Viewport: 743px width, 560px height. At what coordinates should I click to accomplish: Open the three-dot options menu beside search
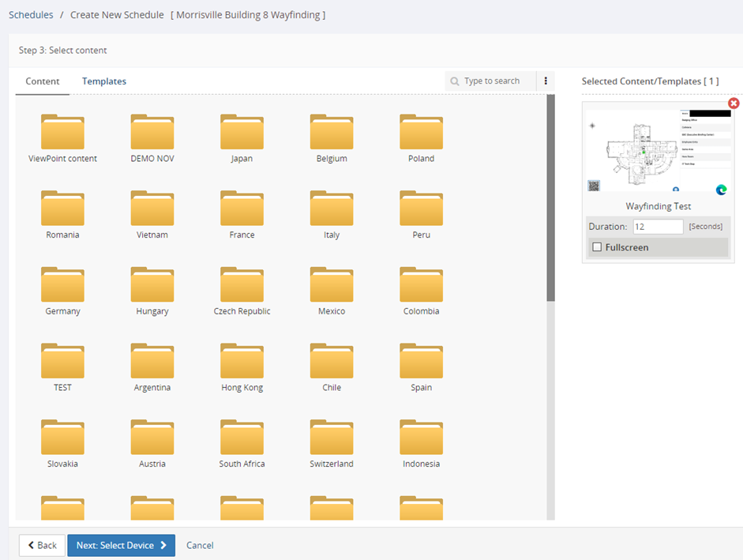546,81
